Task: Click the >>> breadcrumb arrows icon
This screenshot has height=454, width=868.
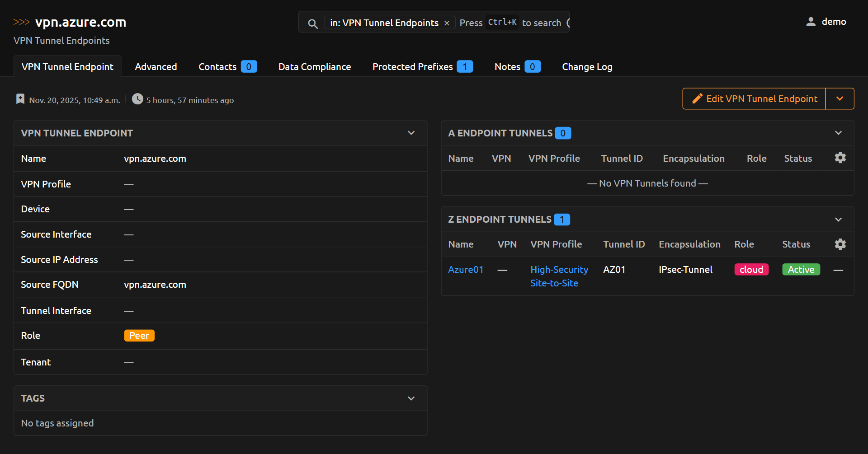Action: (x=21, y=22)
